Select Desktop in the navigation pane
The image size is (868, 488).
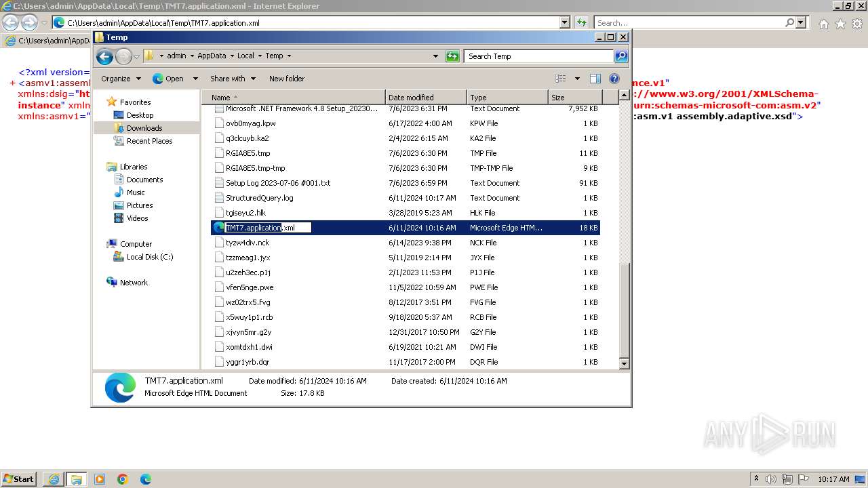click(x=140, y=115)
